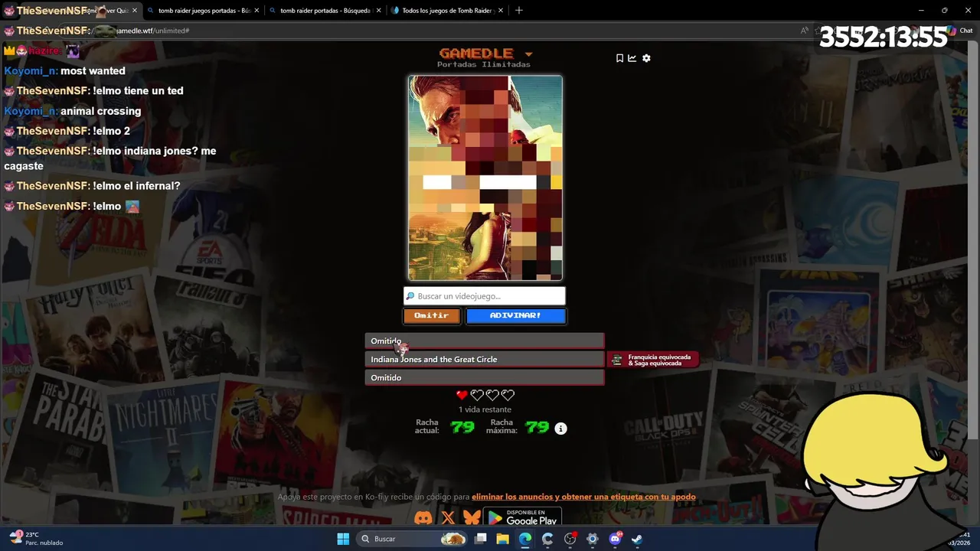The height and width of the screenshot is (551, 980).
Task: Expand the Gamedle game mode dropdown arrow
Action: coord(528,54)
